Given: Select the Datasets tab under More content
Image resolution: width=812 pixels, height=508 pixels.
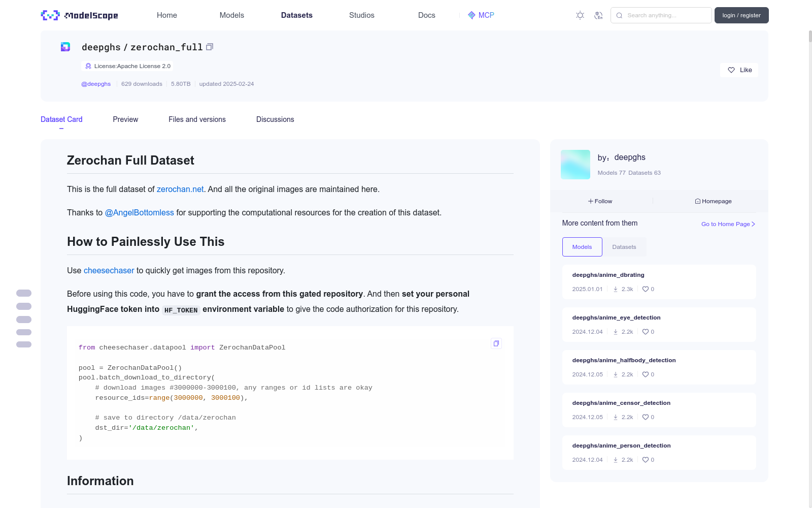Looking at the screenshot, I should [624, 247].
